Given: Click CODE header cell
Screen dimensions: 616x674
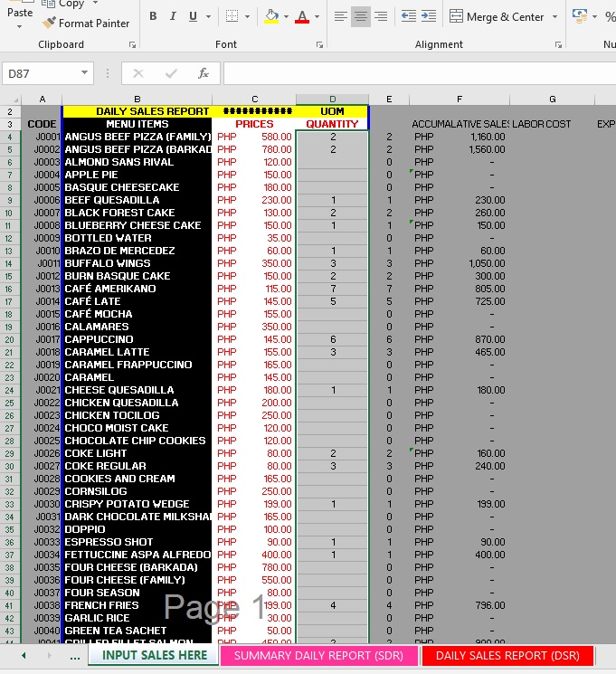Looking at the screenshot, I should click(x=43, y=124).
